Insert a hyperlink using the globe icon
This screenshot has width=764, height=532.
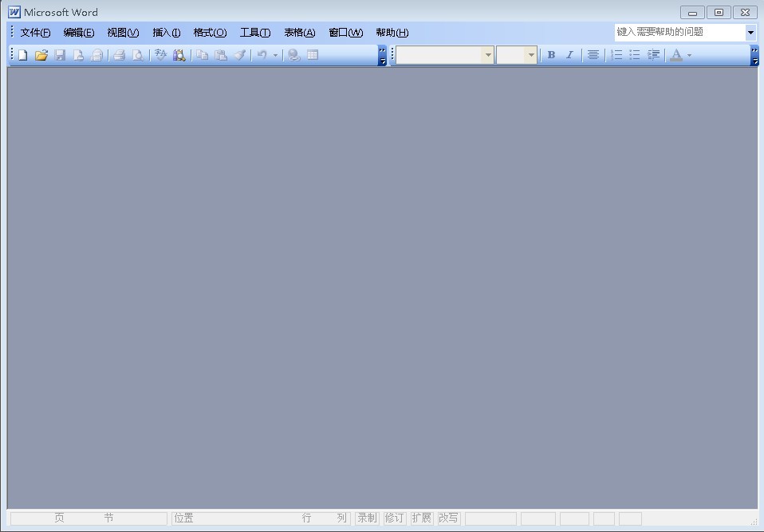pyautogui.click(x=293, y=55)
